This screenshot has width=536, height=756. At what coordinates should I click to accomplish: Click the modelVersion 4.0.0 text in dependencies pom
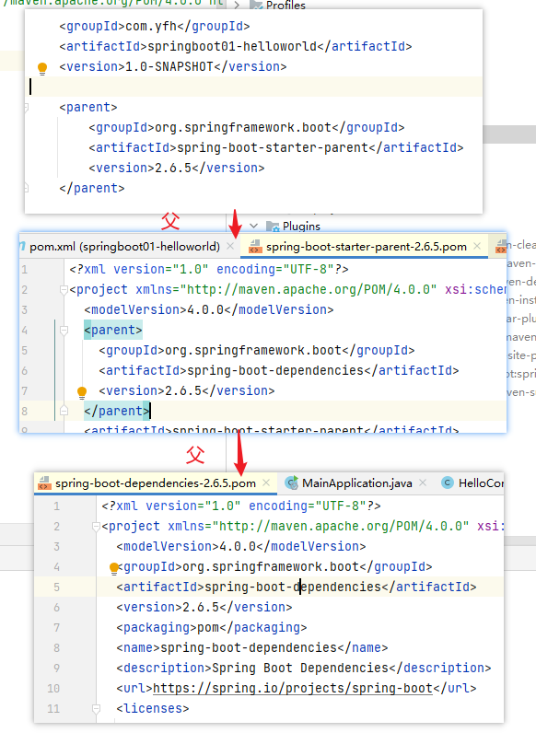(241, 546)
